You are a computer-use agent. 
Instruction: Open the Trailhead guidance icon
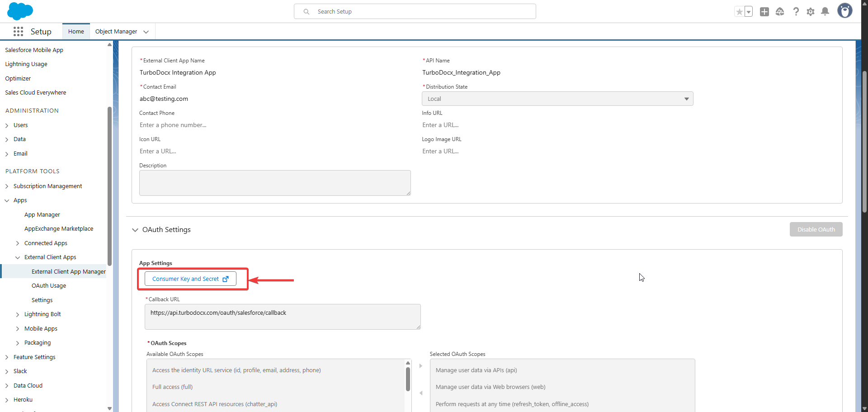coord(780,12)
